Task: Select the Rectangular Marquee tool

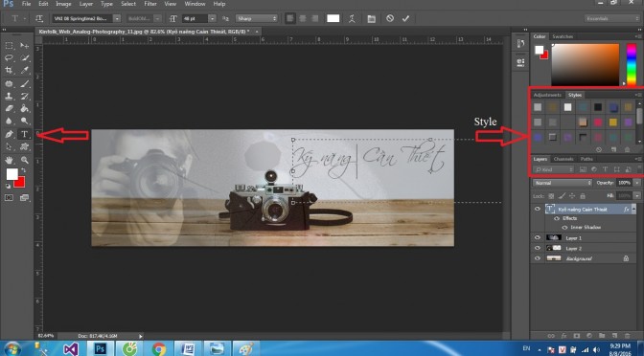Action: [x=9, y=46]
